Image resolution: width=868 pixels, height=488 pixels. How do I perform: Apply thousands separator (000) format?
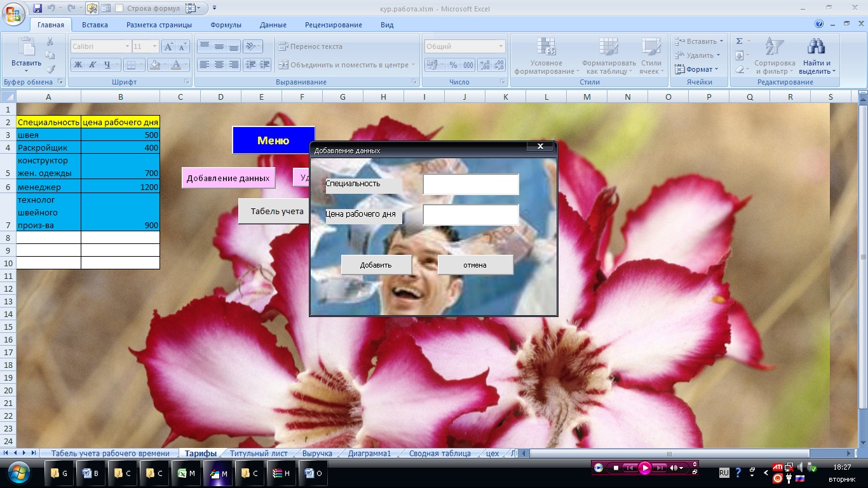pos(468,65)
